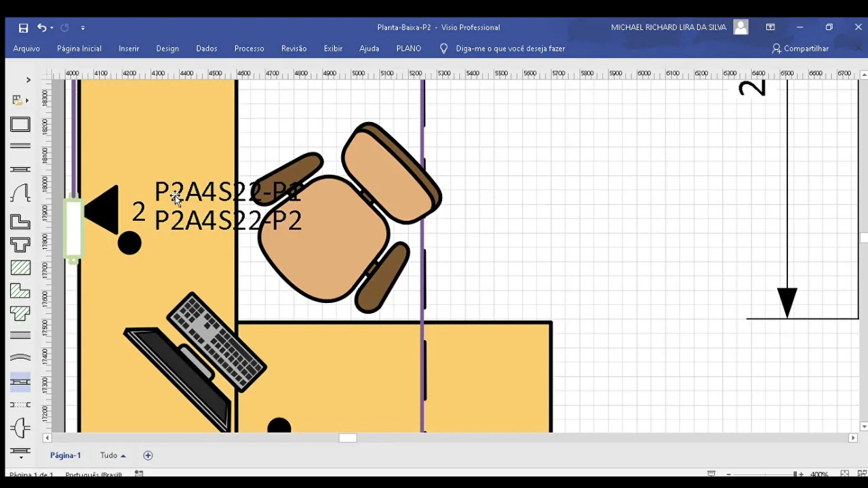The width and height of the screenshot is (868, 488).
Task: Click the vertical scrollbar up arrow
Action: (x=864, y=75)
